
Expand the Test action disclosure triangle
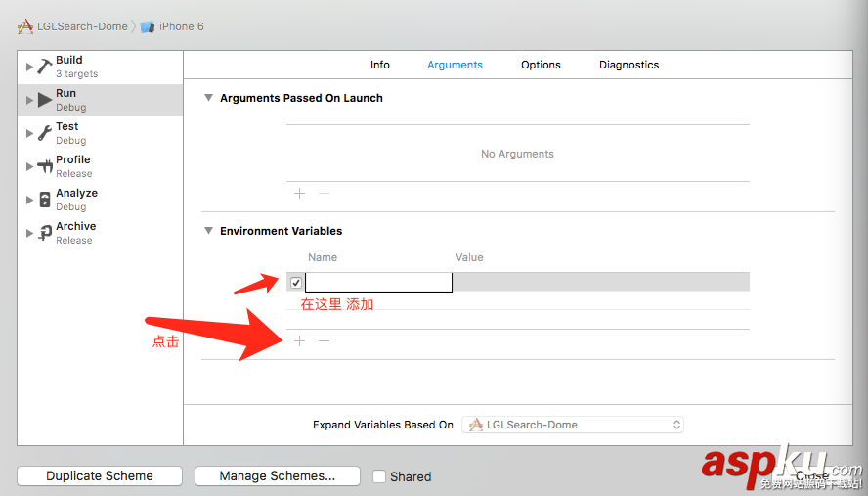[x=29, y=133]
